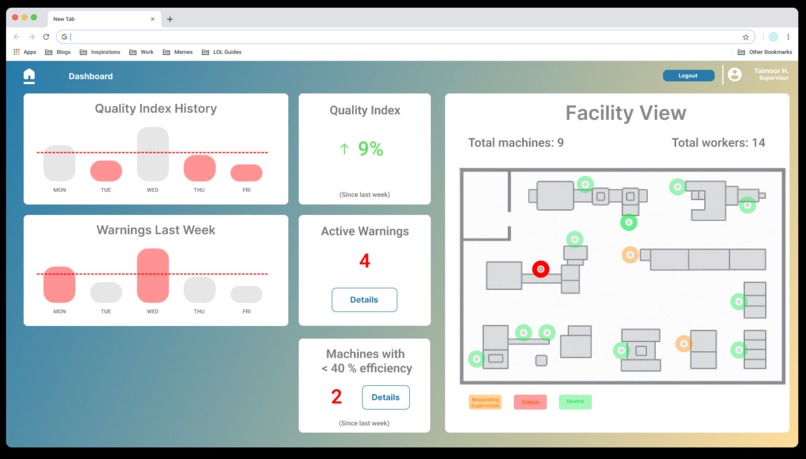806x459 pixels.
Task: Open Details for low-efficiency machines
Action: (386, 397)
